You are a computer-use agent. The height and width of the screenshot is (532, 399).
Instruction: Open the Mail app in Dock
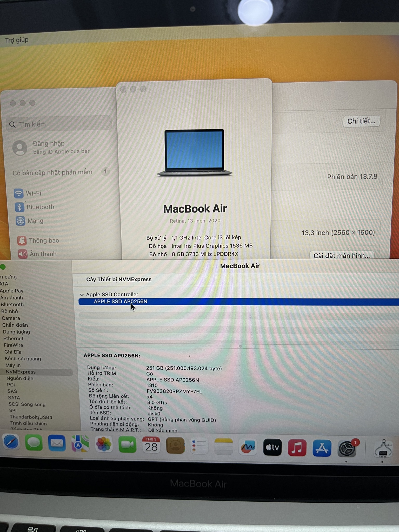(x=57, y=443)
